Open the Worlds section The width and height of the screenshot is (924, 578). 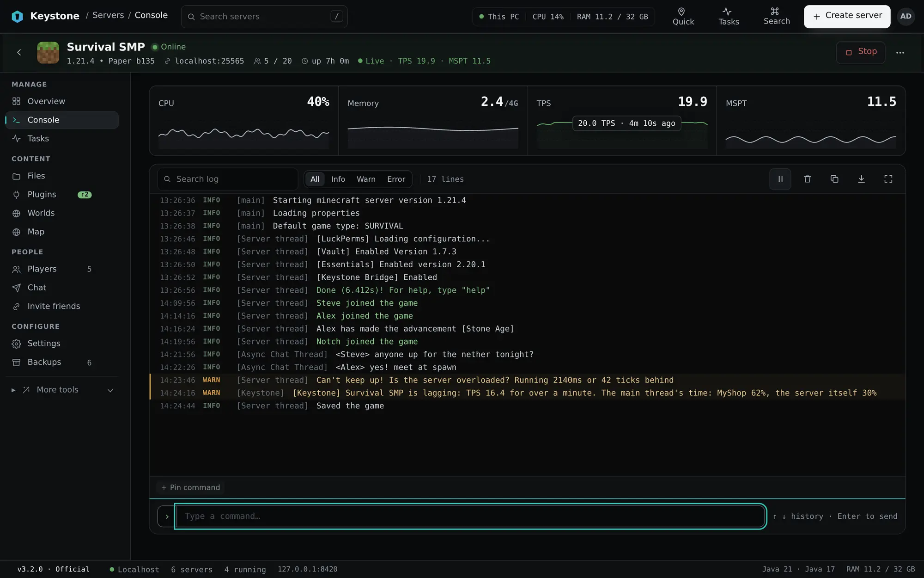[x=62, y=213]
